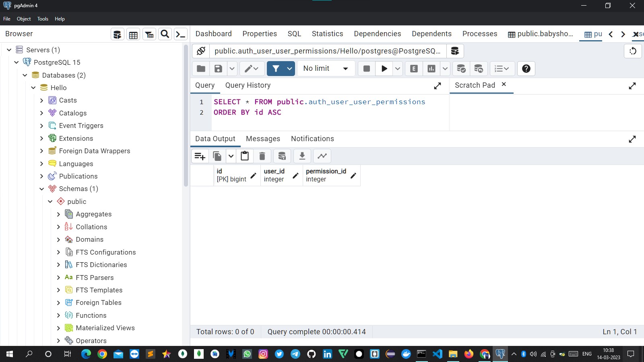Expand the Functions tree node
The width and height of the screenshot is (644, 362).
click(58, 315)
